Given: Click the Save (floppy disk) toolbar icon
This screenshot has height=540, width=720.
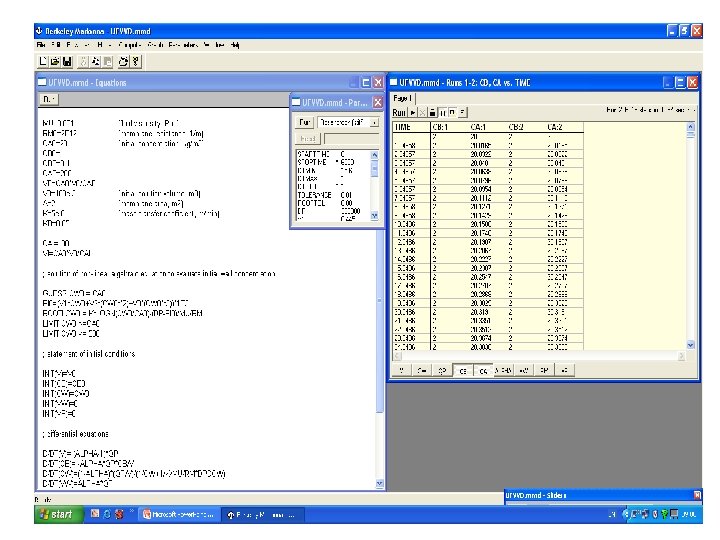Looking at the screenshot, I should [67, 61].
